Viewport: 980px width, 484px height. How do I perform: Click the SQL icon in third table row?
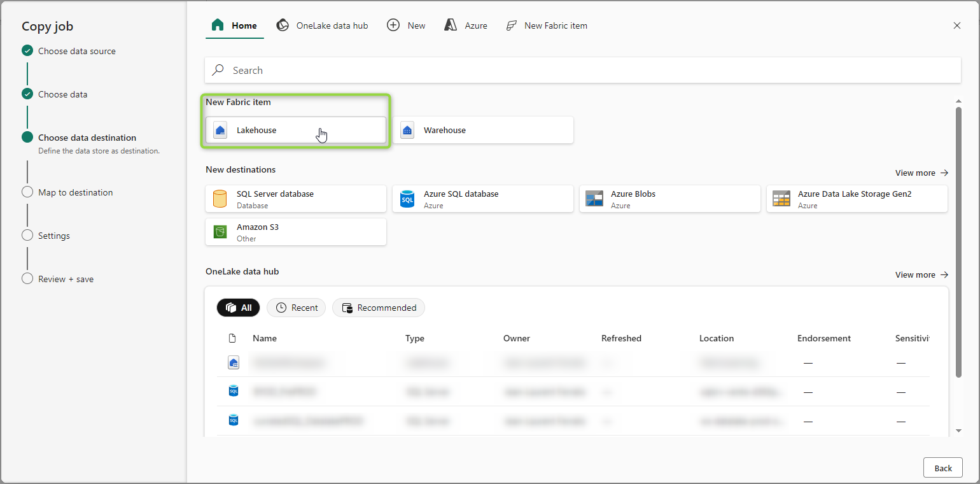tap(234, 420)
